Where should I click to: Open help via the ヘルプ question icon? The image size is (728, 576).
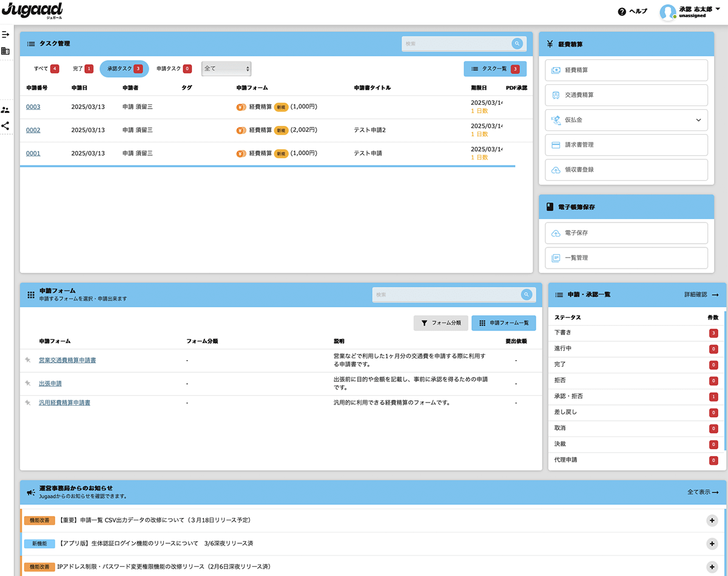(621, 12)
